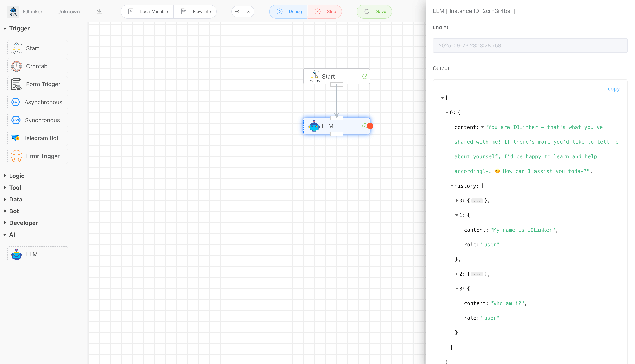Screen dimensions: 635x364
Task: Choose the Form Trigger node
Action: point(37,84)
